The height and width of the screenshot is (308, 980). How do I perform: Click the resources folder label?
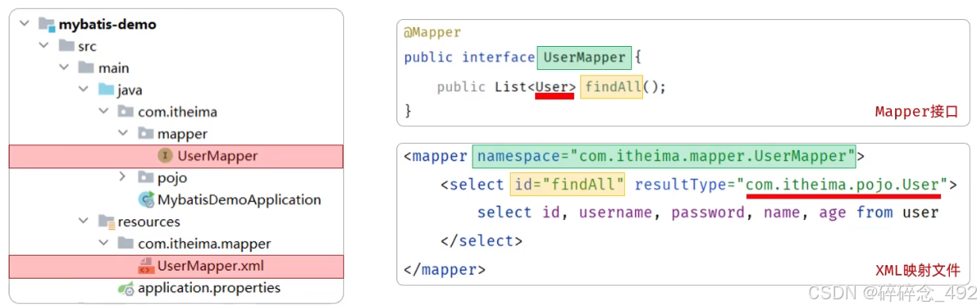(149, 222)
